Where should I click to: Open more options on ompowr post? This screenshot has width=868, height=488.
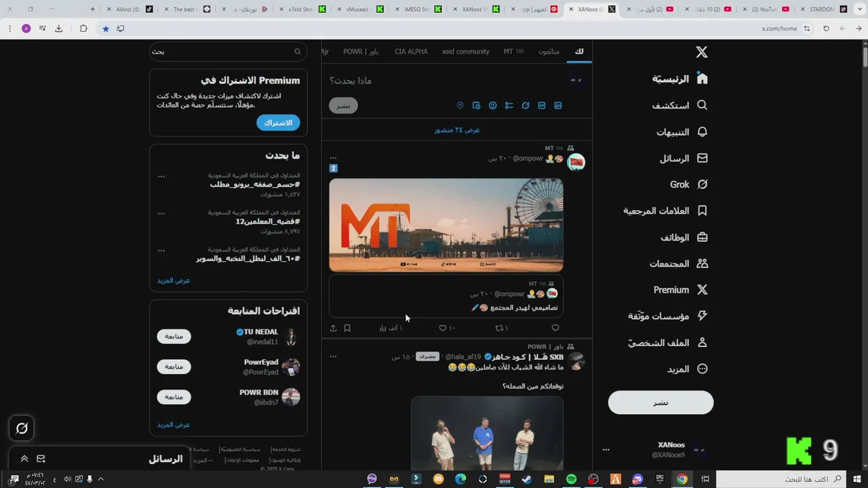pyautogui.click(x=333, y=157)
